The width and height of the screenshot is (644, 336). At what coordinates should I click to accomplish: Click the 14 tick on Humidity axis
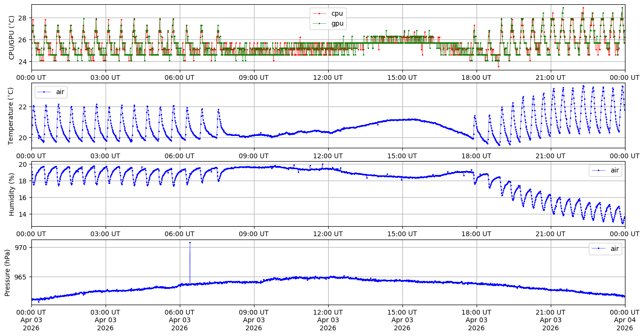[23, 214]
